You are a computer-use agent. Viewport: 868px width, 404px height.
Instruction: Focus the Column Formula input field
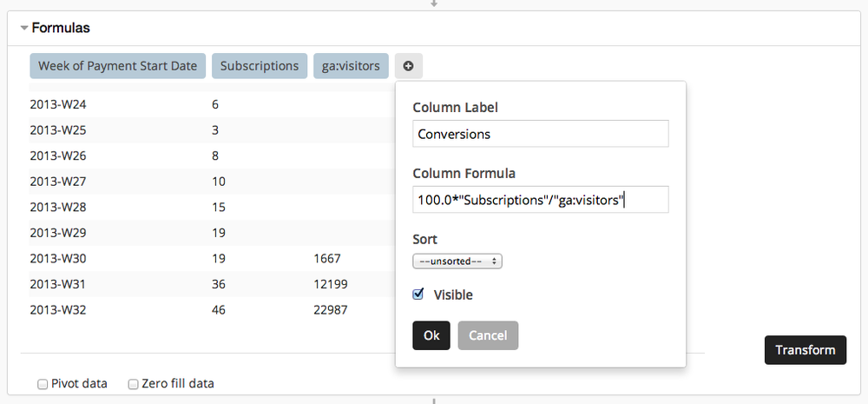point(540,200)
